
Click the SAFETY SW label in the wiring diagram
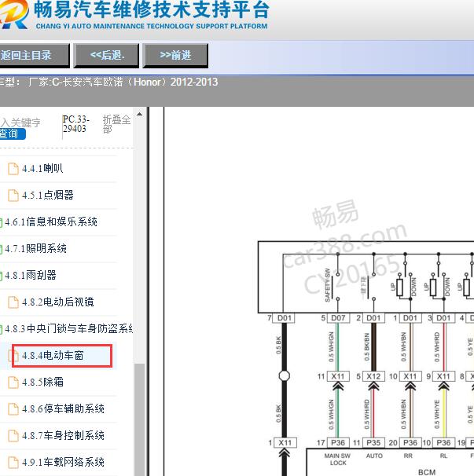coord(328,285)
